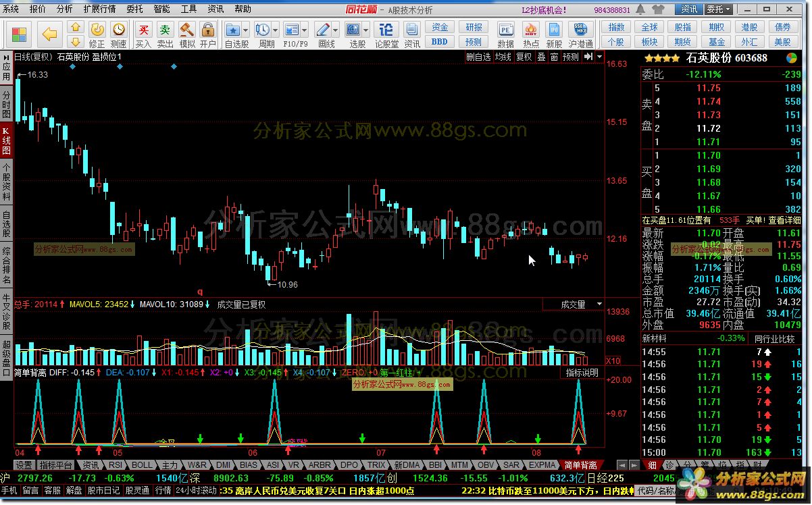Click the L2抄底机会 promotion link
The height and width of the screenshot is (505, 812).
(x=544, y=9)
